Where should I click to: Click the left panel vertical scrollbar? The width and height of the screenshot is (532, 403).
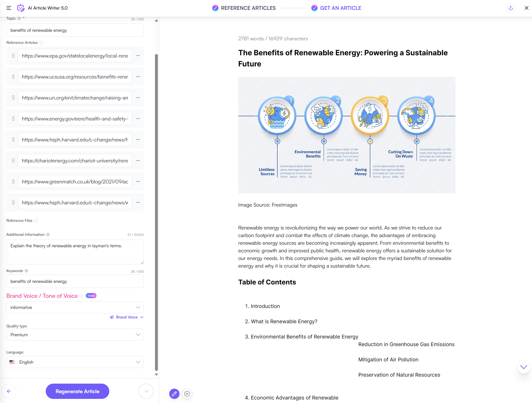pyautogui.click(x=156, y=212)
